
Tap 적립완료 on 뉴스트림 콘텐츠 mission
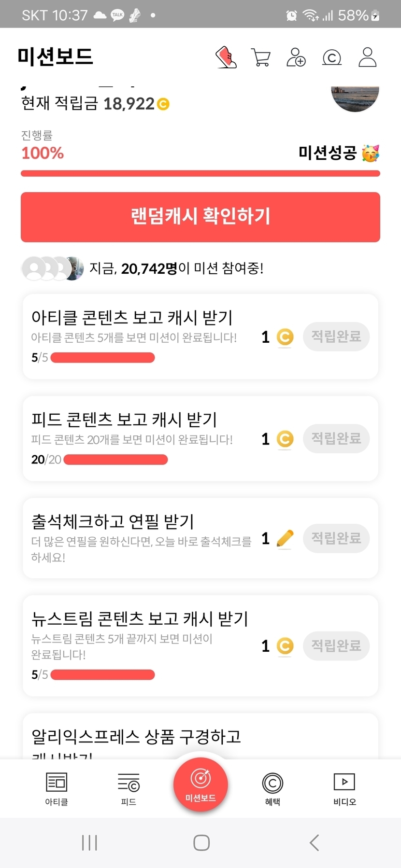(x=336, y=645)
